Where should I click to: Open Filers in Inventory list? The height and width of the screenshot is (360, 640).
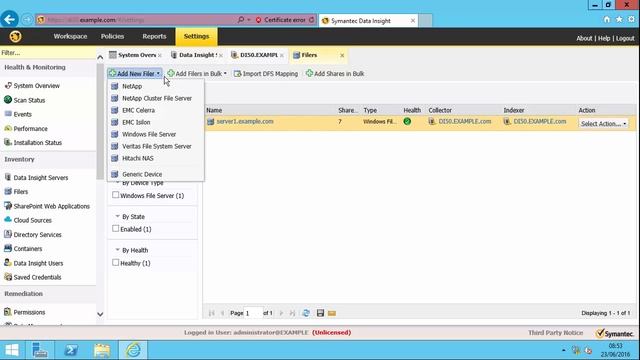pos(21,191)
